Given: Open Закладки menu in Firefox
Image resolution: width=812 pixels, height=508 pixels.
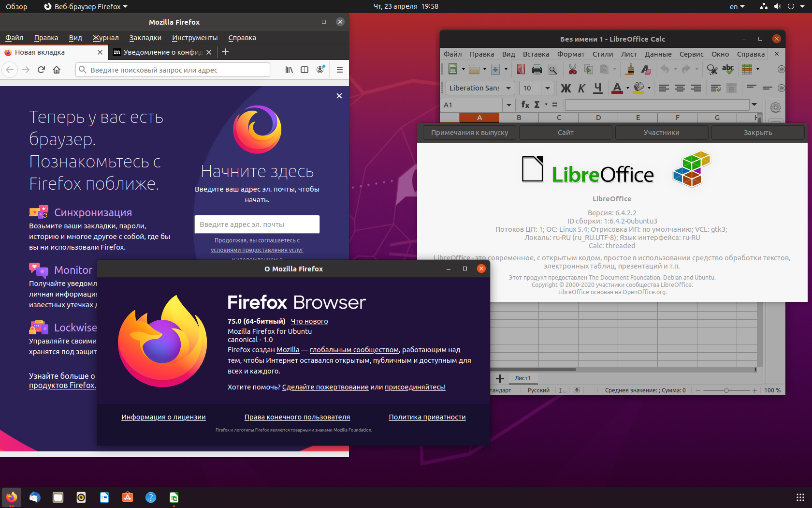Looking at the screenshot, I should pos(145,38).
